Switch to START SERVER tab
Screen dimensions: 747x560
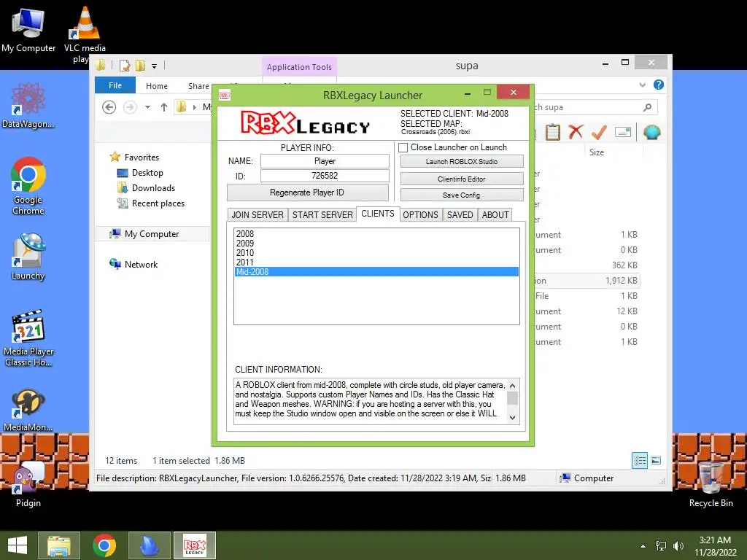322,215
